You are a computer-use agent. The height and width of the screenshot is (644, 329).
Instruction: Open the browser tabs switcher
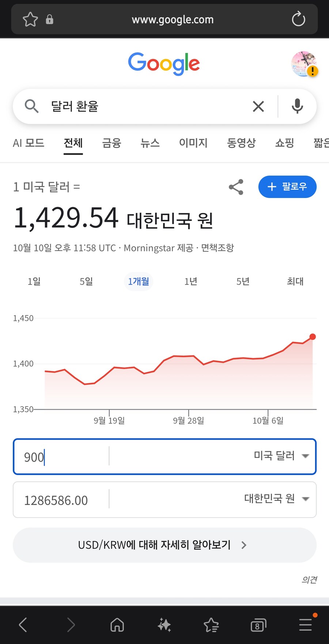pyautogui.click(x=258, y=625)
